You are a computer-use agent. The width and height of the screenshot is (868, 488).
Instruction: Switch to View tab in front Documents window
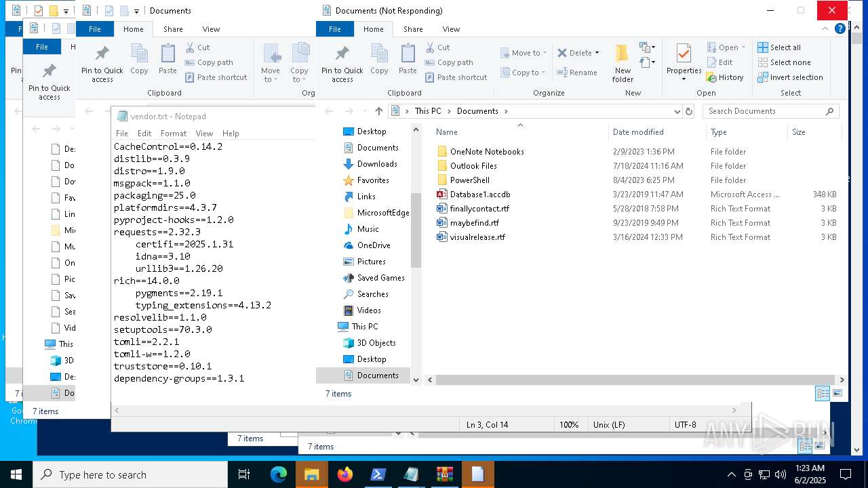click(451, 29)
